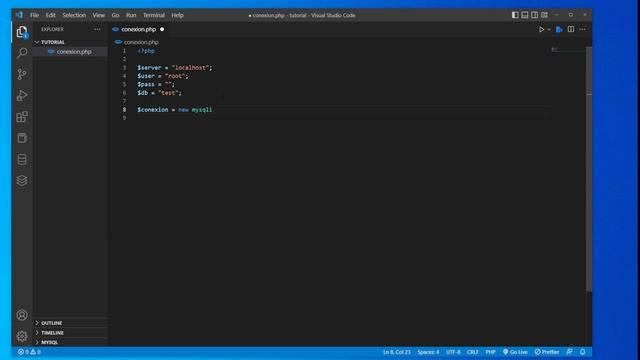Click Ln 8, Col 23 cursor position
This screenshot has height=360, width=640.
(397, 352)
